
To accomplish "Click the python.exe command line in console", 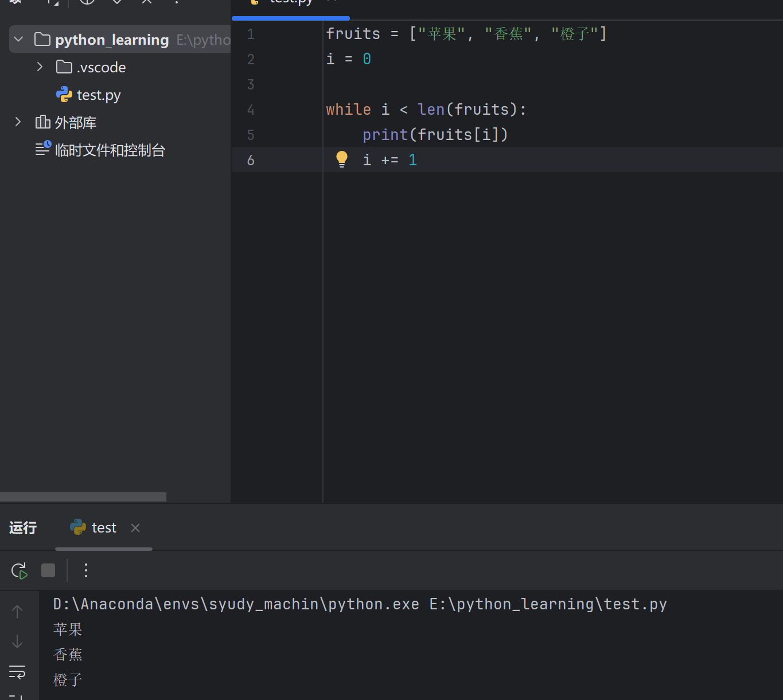I will point(360,604).
